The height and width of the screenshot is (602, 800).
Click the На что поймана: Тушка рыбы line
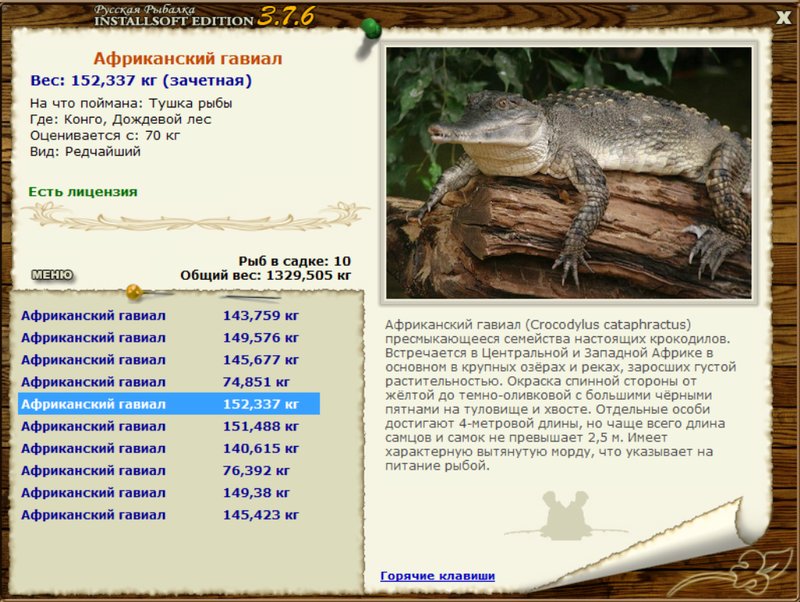(131, 103)
